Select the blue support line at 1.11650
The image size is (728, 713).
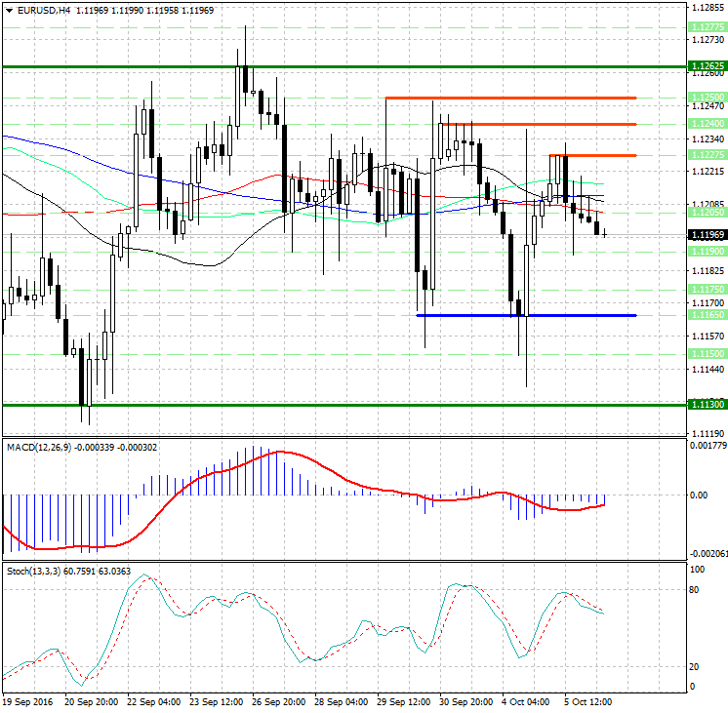pos(526,316)
